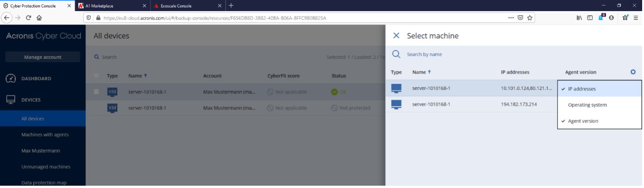Click the Type column header in panel

point(396,72)
